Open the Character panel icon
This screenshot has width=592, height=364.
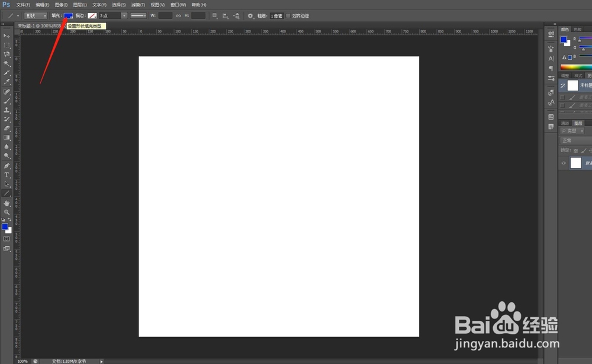click(551, 59)
